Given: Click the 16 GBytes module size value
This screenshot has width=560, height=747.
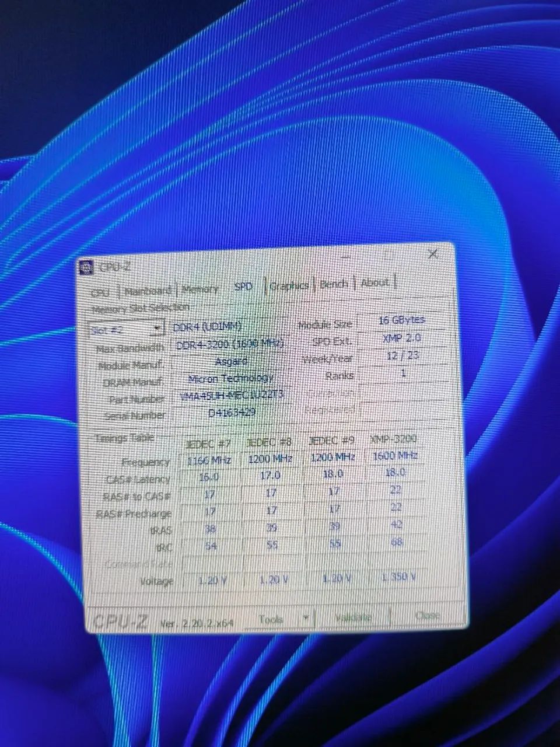Looking at the screenshot, I should pyautogui.click(x=402, y=320).
